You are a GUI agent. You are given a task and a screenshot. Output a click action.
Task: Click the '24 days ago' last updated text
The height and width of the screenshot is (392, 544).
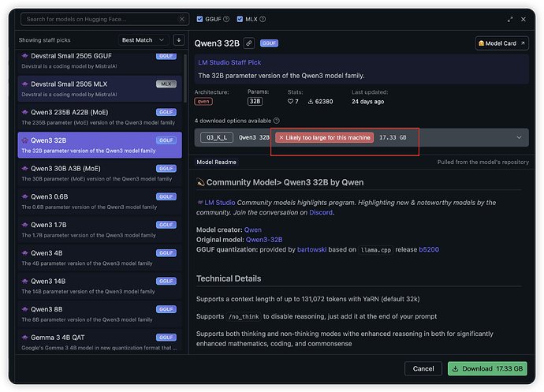(x=367, y=102)
